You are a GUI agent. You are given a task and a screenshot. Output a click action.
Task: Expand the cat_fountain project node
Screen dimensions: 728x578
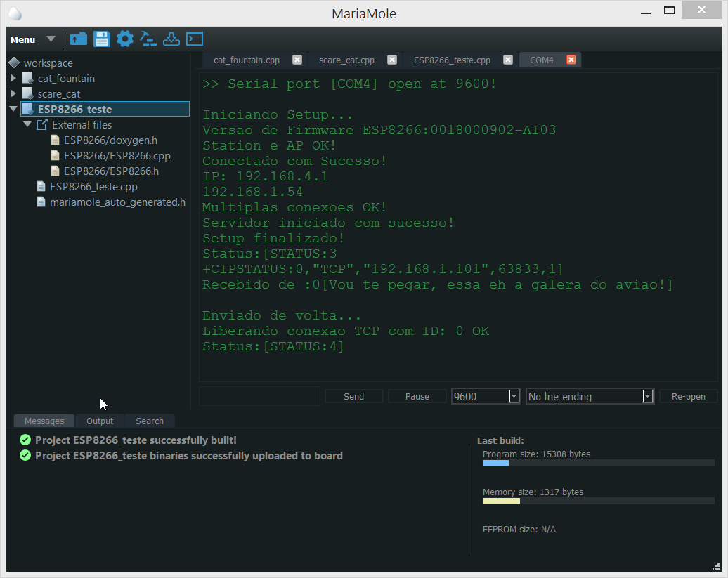(13, 79)
